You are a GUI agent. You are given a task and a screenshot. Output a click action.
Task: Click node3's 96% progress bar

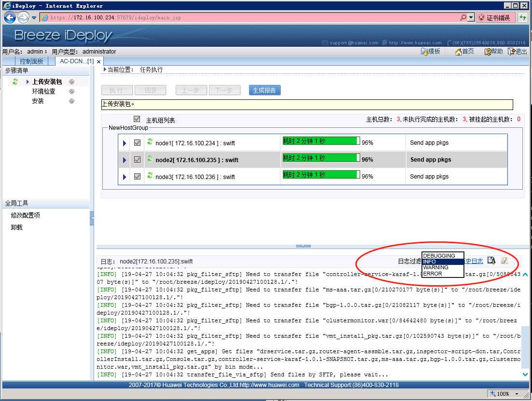(322, 175)
